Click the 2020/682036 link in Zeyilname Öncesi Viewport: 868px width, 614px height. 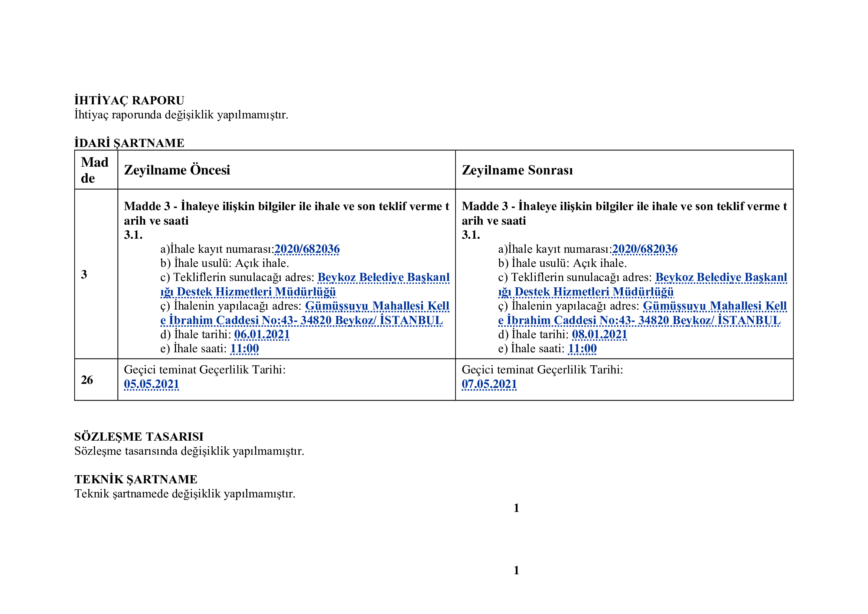(307, 249)
